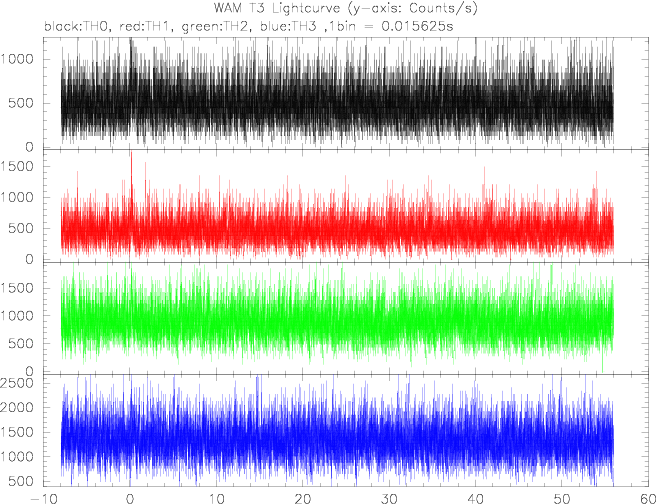Click the "1500" y-label of the green panel

pyautogui.click(x=17, y=288)
